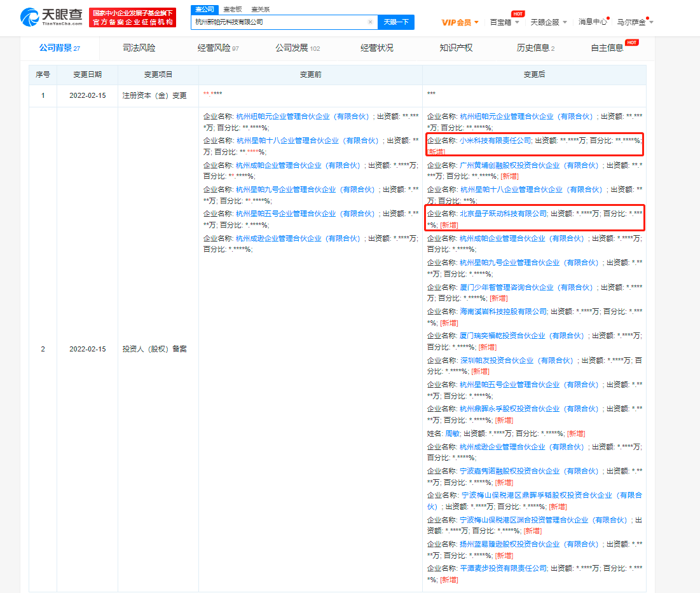This screenshot has width=700, height=593.
Task: Open 杭州星帕五号企业管理合伙企业 in 变更后 column
Action: click(x=529, y=385)
